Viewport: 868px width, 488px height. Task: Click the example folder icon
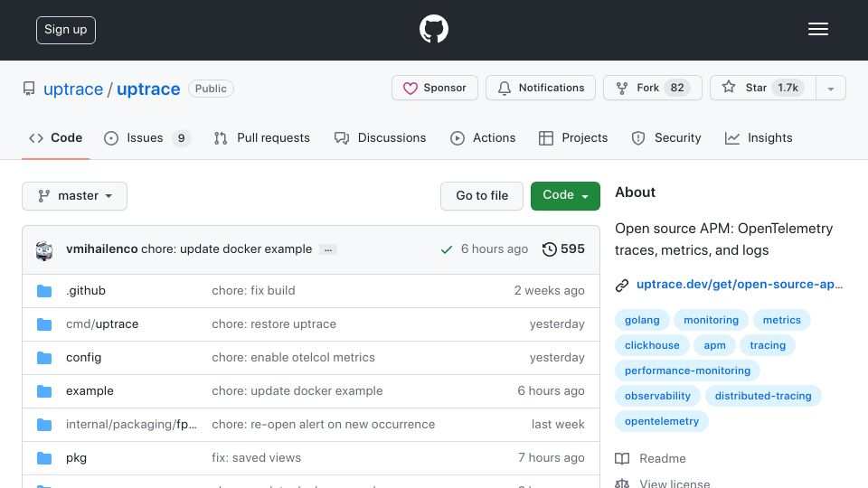pos(44,391)
